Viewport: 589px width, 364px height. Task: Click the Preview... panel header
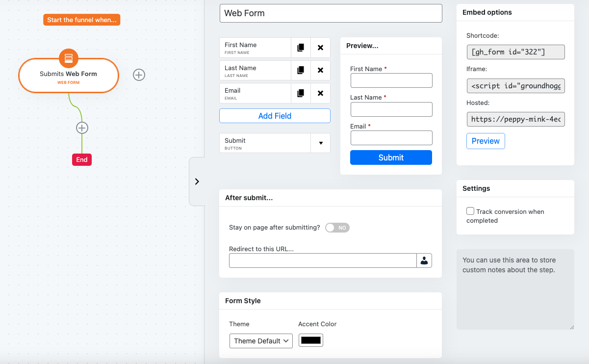[391, 46]
